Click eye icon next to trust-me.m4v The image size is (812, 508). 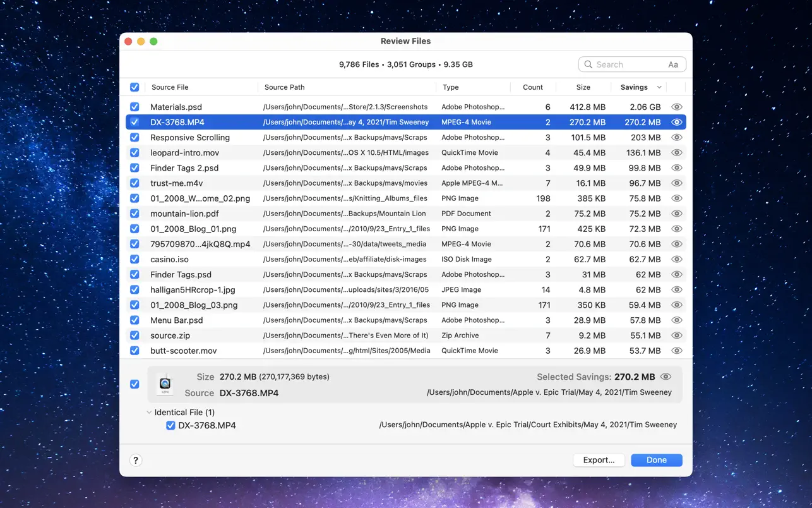pos(676,183)
